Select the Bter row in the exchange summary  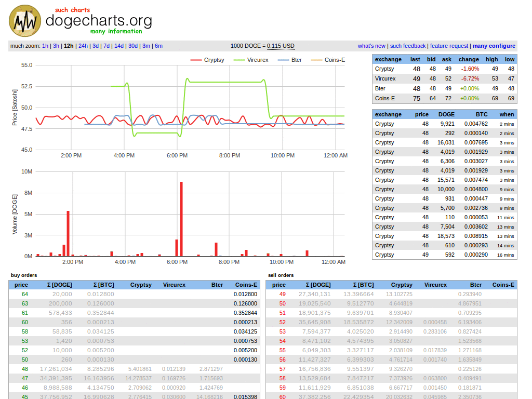(x=445, y=88)
